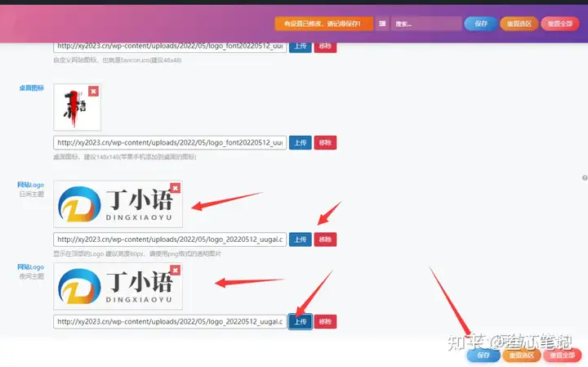Viewport: 588px width, 367px height.
Task: Remove the 日间主题 logo preview with X
Action: point(175,188)
